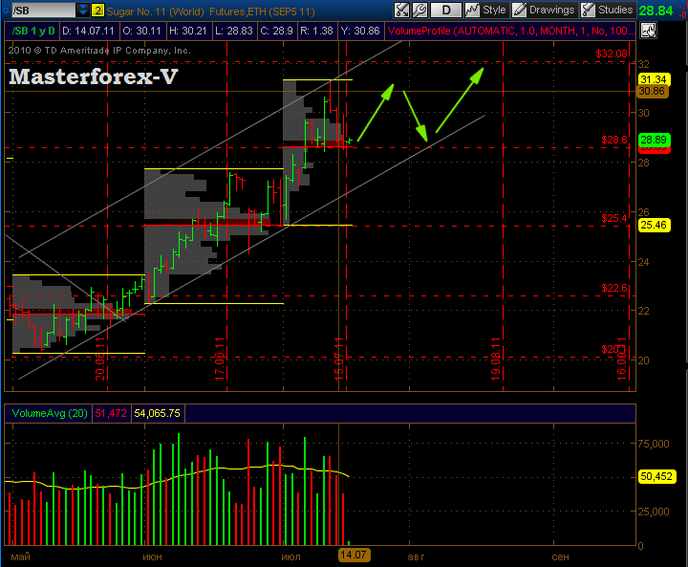Image resolution: width=688 pixels, height=567 pixels.
Task: Open the Studies menu
Action: coord(607,10)
